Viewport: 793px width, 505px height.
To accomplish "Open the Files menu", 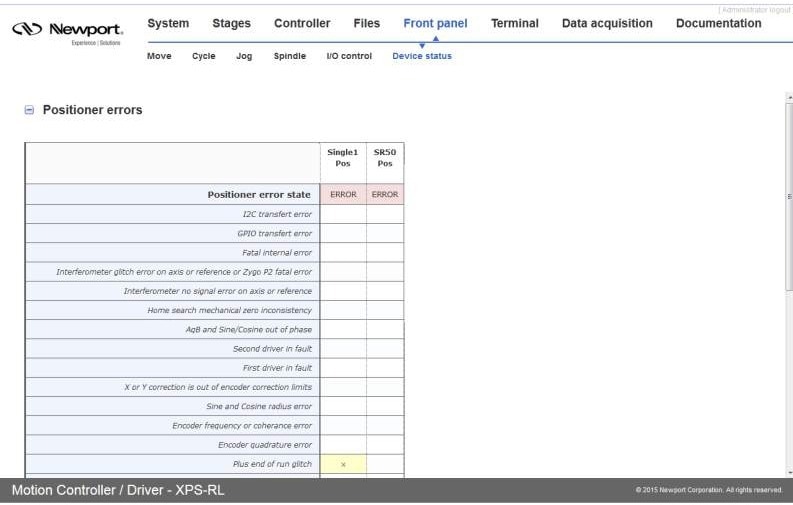I will coord(366,23).
